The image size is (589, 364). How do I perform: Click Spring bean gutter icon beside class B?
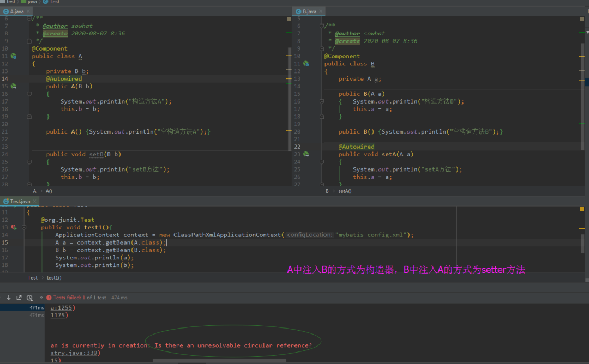click(306, 64)
